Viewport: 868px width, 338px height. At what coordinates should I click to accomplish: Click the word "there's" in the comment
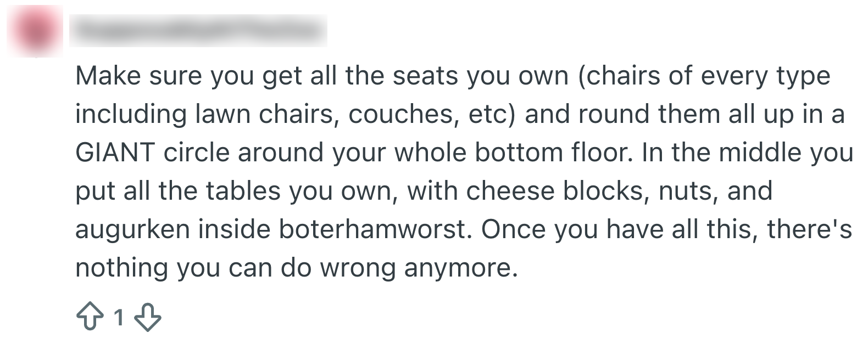click(x=809, y=229)
